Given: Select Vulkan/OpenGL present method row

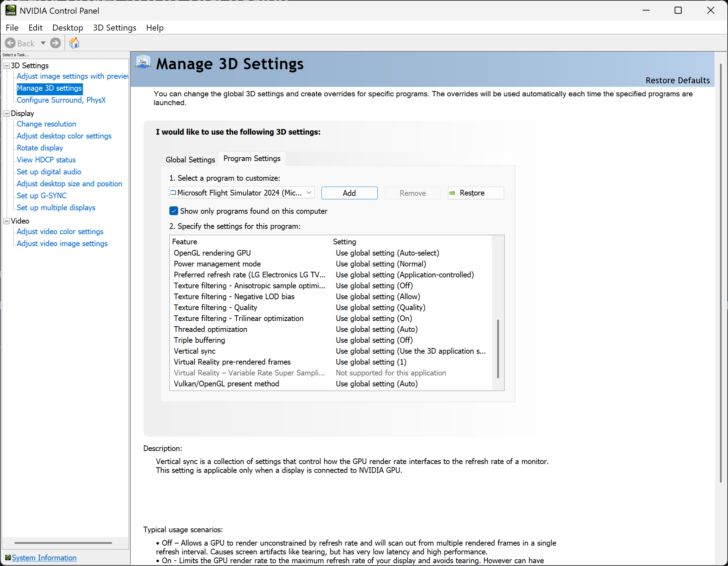Looking at the screenshot, I should [331, 384].
